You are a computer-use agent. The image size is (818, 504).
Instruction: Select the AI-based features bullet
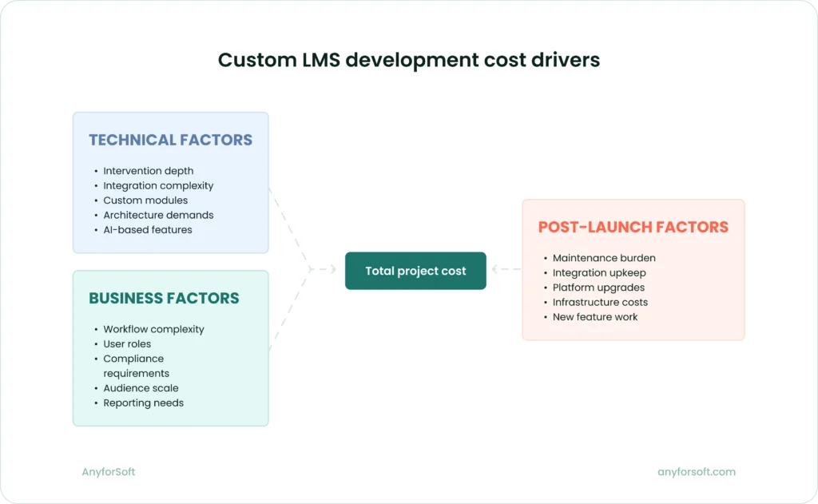click(148, 229)
